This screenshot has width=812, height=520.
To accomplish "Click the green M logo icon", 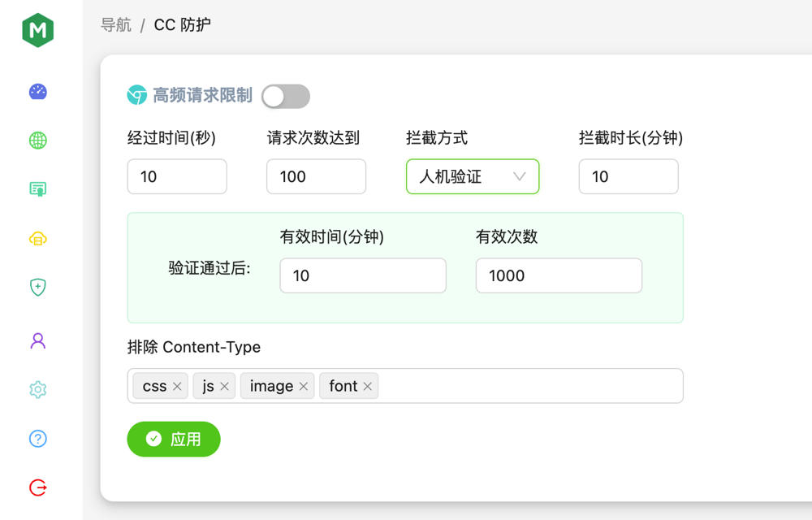I will coord(38,31).
